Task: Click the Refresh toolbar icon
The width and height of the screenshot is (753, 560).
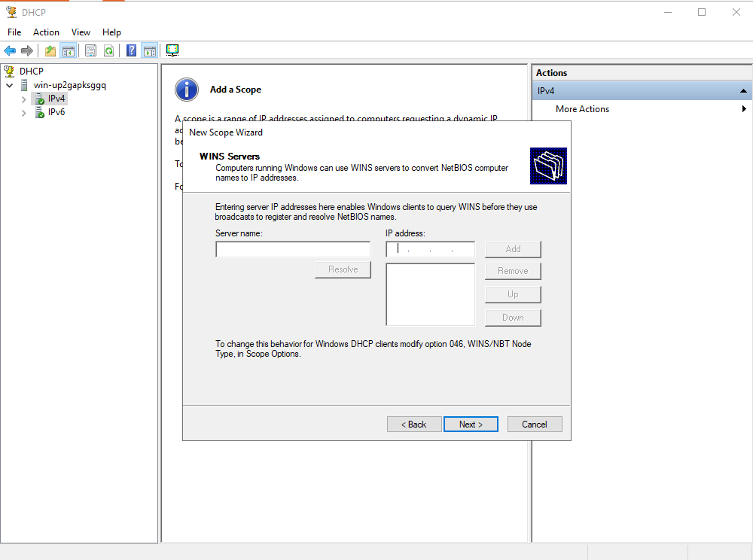Action: [109, 50]
